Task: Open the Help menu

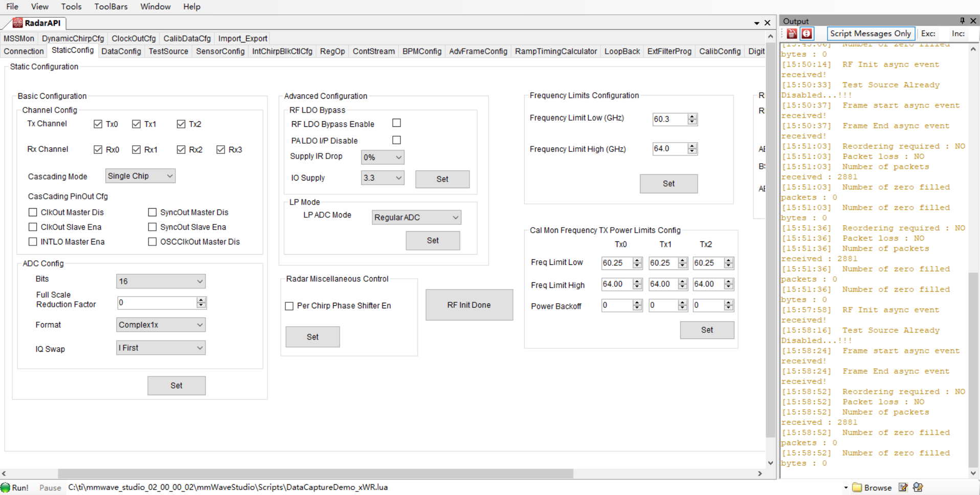Action: pos(192,7)
